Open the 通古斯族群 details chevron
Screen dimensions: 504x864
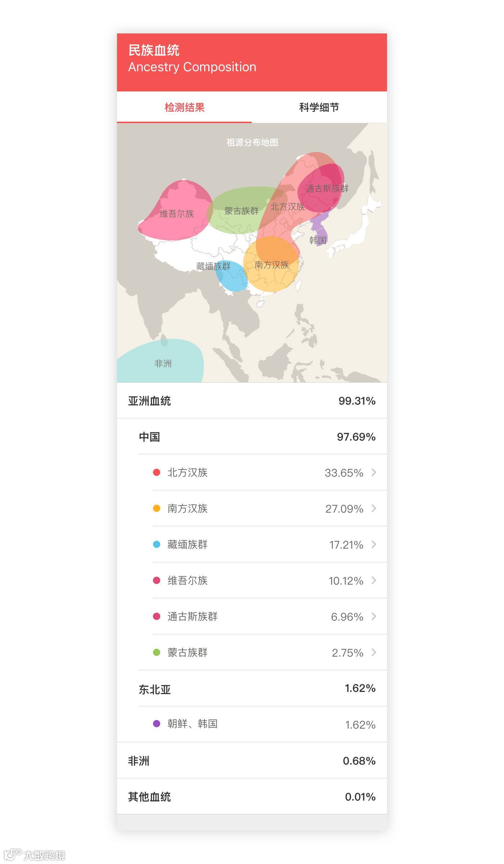[x=374, y=616]
